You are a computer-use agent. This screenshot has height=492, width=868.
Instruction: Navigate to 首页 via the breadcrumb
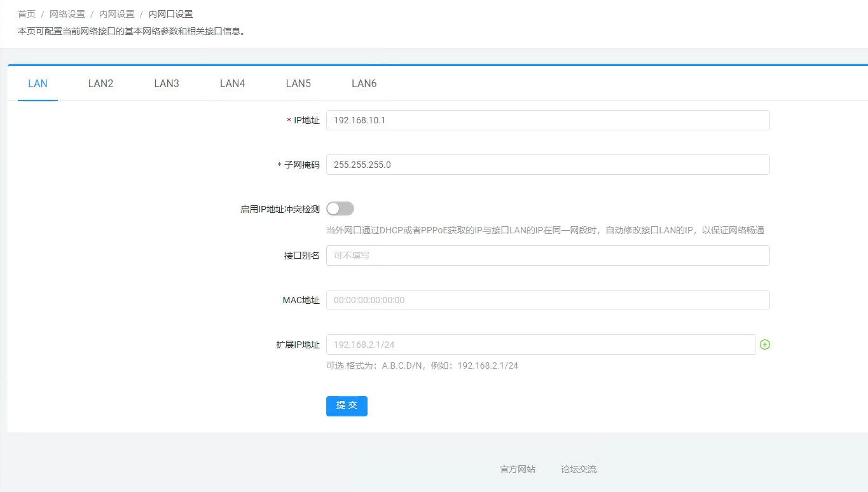(27, 13)
